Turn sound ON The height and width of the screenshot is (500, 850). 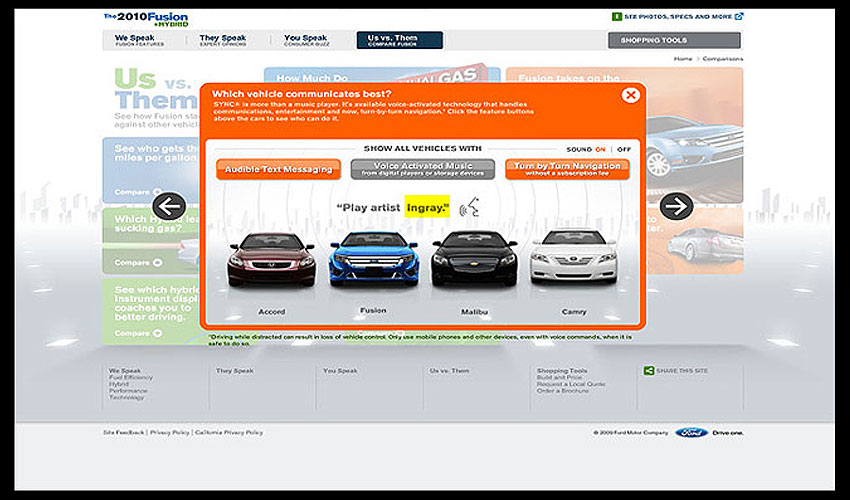(600, 149)
